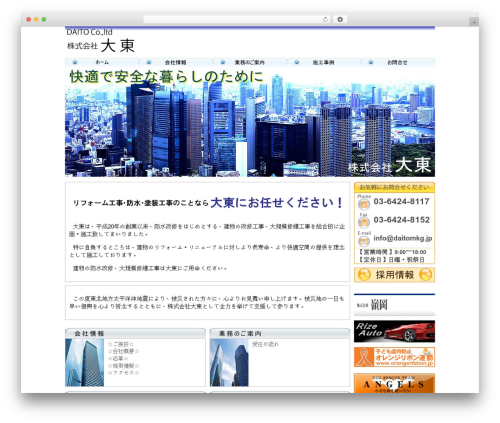Open the Rize Auto banner
Image resolution: width=500 pixels, height=423 pixels.
tap(394, 331)
